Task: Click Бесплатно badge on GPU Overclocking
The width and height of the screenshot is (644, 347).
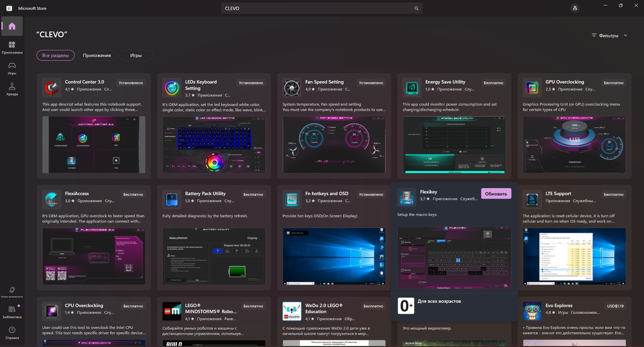Action: point(613,83)
